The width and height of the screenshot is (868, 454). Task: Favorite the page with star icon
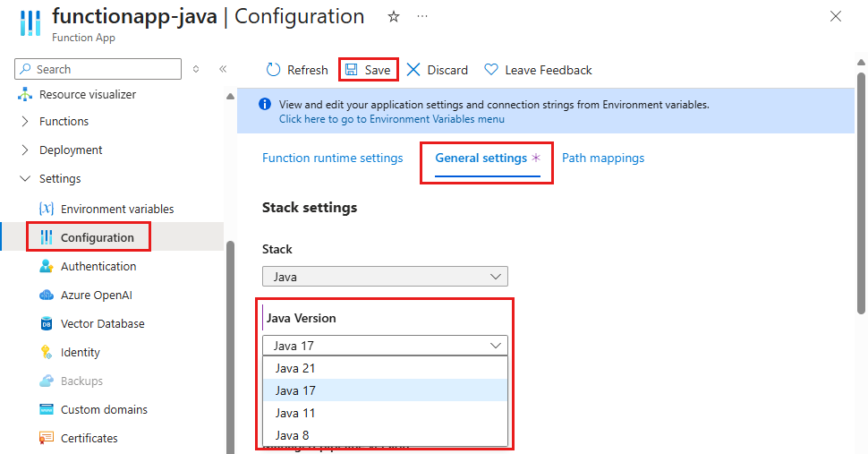coord(394,17)
